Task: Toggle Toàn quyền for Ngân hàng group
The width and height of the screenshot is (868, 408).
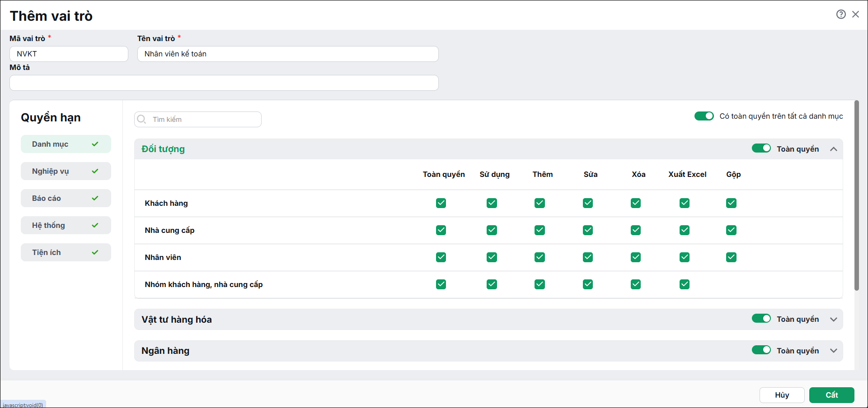Action: click(761, 350)
